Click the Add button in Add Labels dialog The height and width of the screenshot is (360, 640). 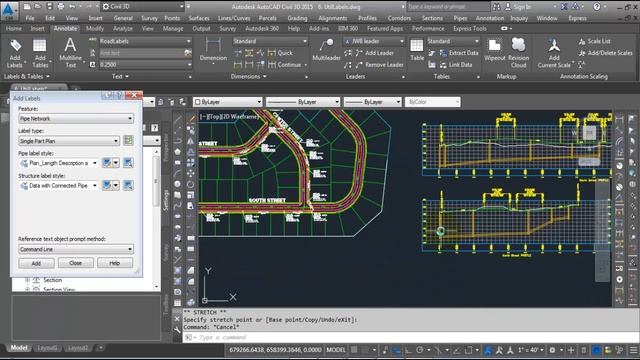(36, 263)
